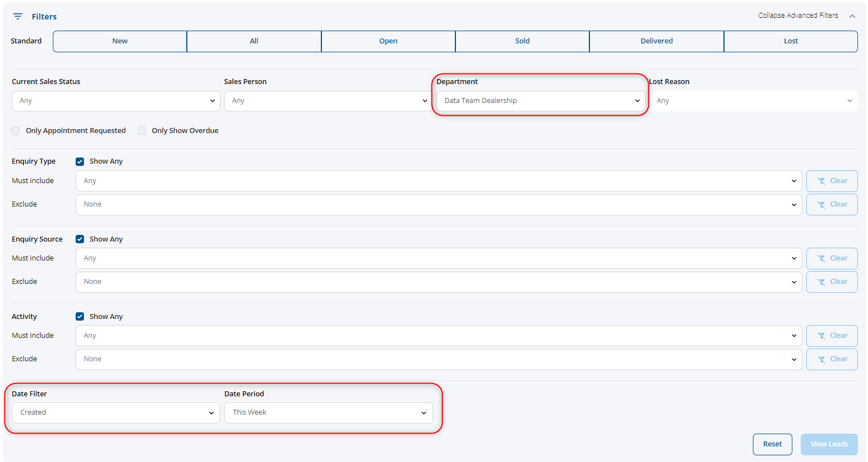This screenshot has width=868, height=462.
Task: Clear Enquiry Type Must include filter
Action: point(832,181)
